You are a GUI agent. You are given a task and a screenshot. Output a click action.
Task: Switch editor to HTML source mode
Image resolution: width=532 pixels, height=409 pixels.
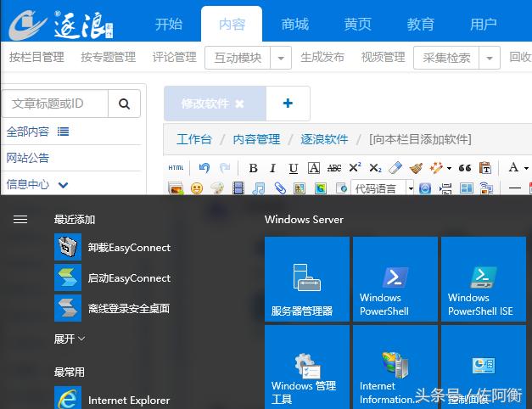coord(176,168)
